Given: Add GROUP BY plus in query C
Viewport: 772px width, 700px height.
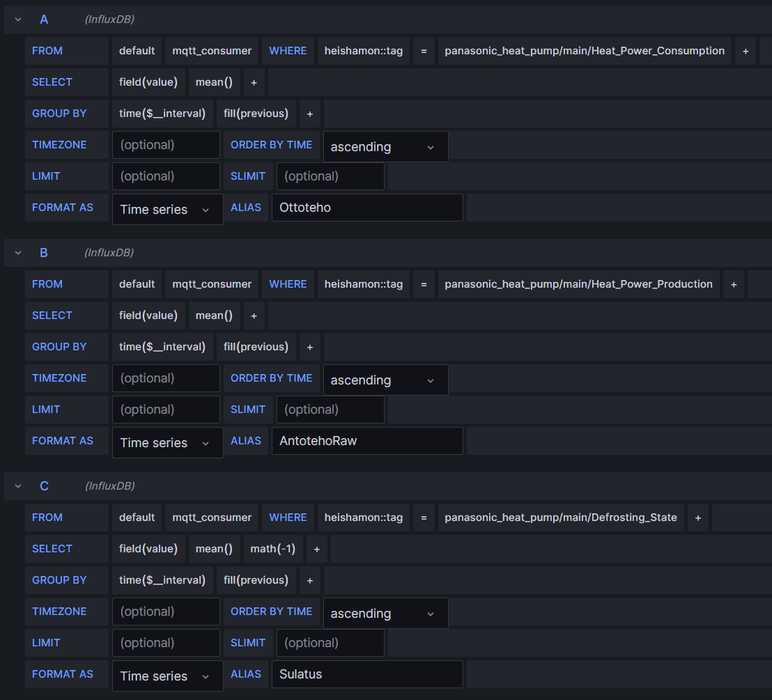Looking at the screenshot, I should pyautogui.click(x=310, y=581).
